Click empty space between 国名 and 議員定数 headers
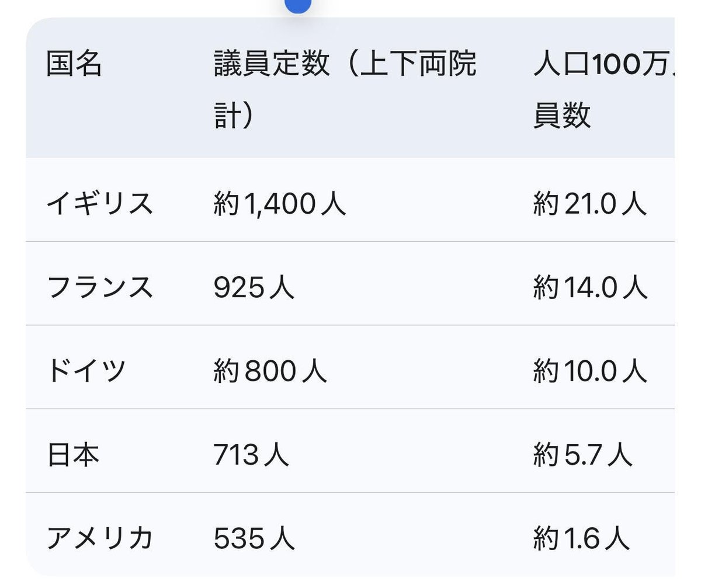 point(158,89)
